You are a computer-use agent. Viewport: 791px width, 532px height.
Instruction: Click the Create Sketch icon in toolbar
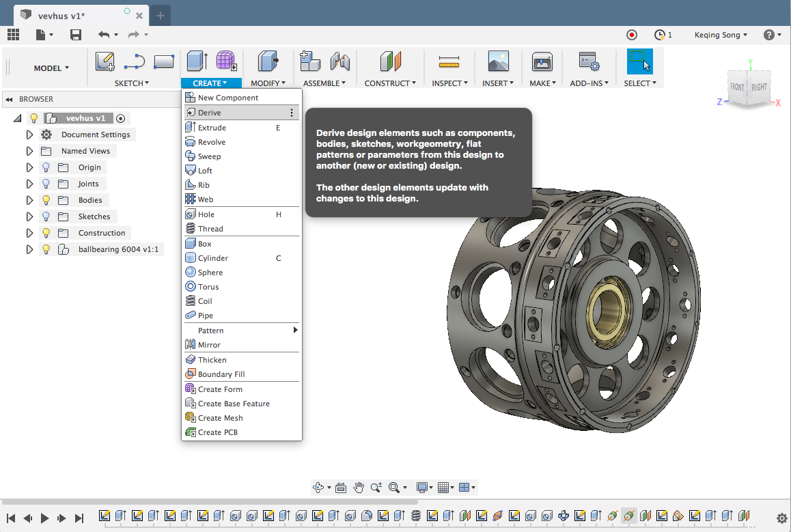(105, 61)
